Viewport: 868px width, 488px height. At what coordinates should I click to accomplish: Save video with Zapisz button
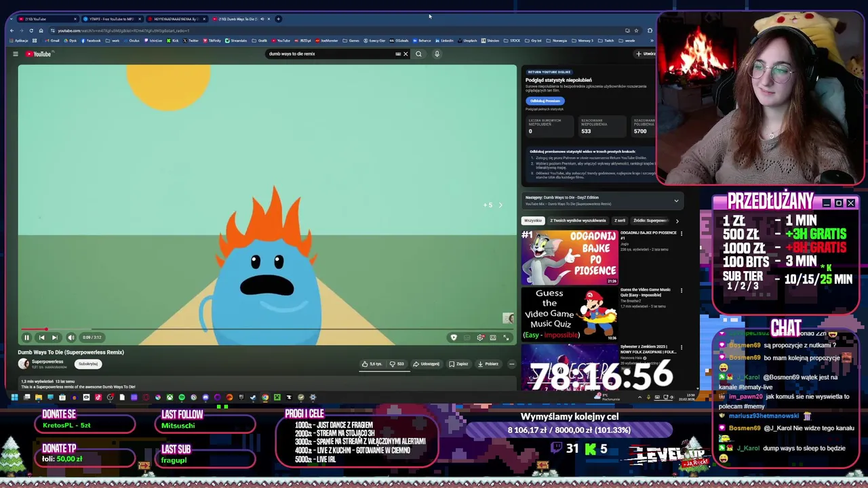click(x=458, y=364)
